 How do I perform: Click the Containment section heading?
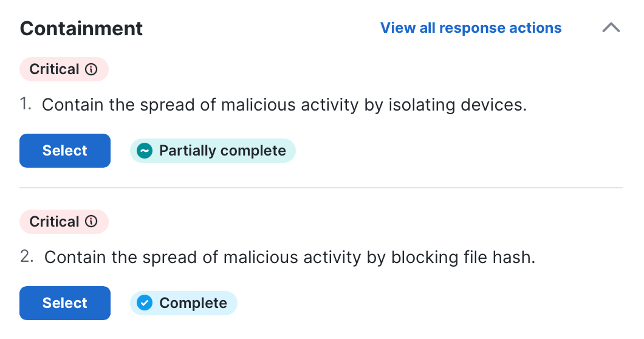81,29
